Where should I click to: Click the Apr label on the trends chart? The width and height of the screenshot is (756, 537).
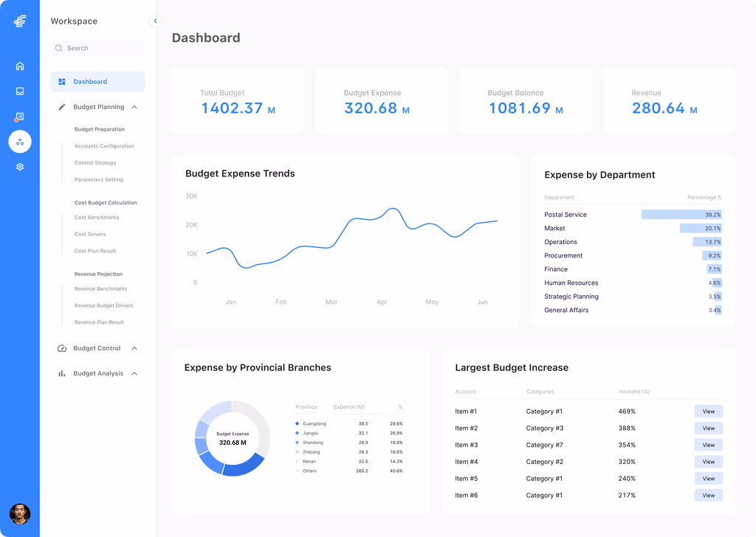[382, 302]
